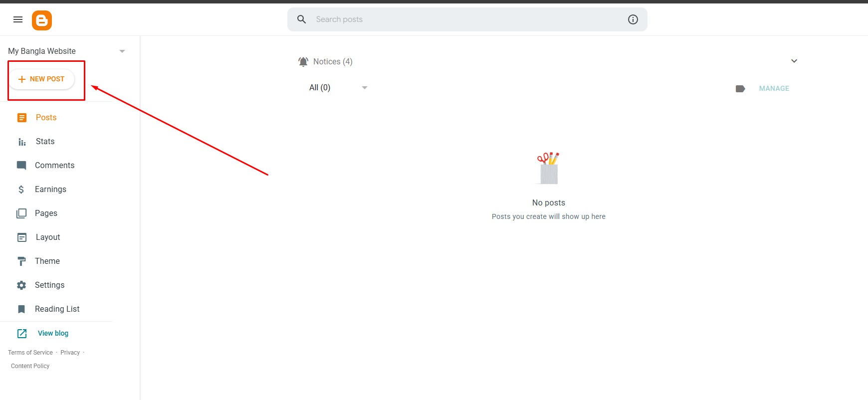Focus the Search posts input field

[467, 19]
